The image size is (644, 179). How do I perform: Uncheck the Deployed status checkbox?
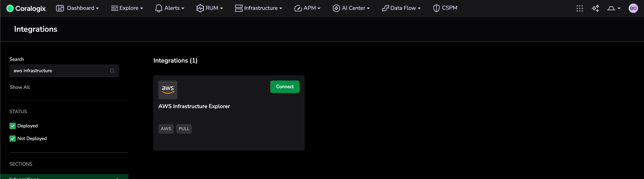(12, 126)
